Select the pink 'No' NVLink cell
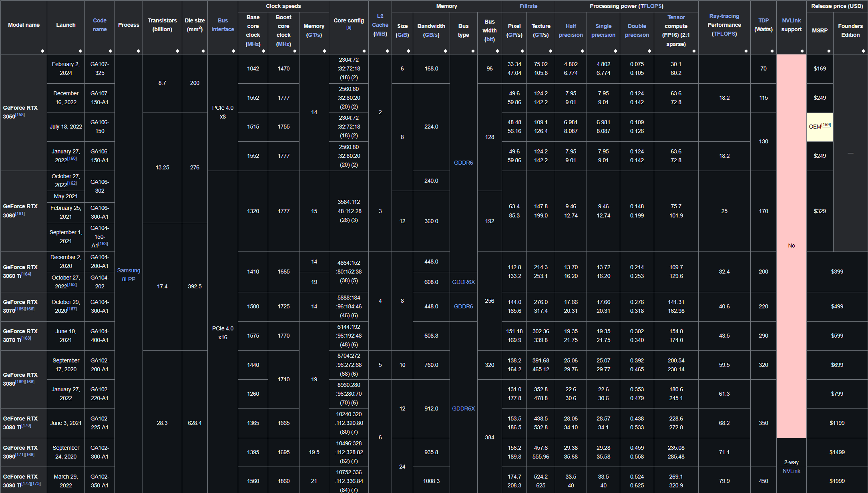868x493 pixels. pyautogui.click(x=791, y=245)
